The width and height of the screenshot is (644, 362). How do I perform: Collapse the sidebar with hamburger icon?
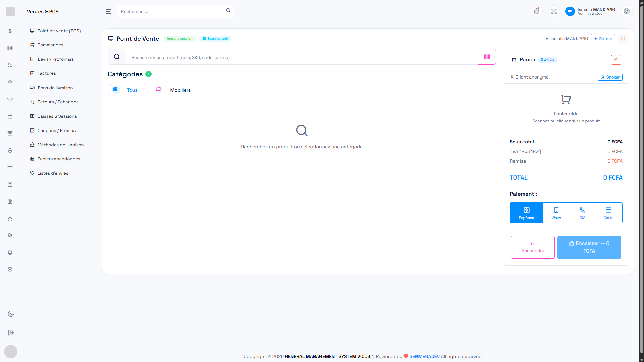pyautogui.click(x=108, y=11)
